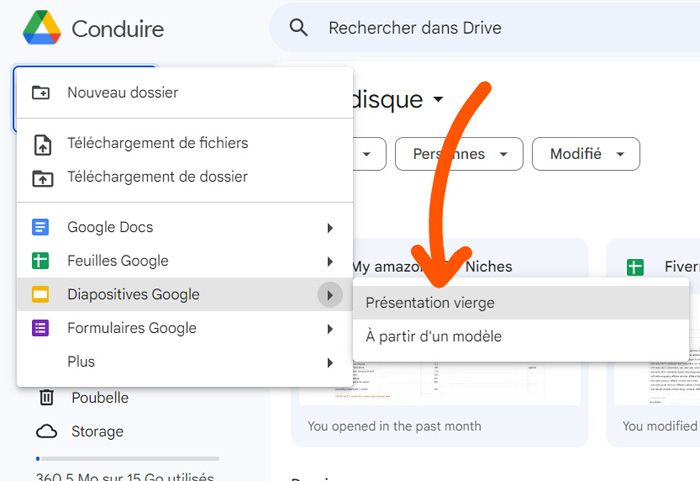
Task: Click the Fiverr card Sheets icon
Action: (x=635, y=267)
